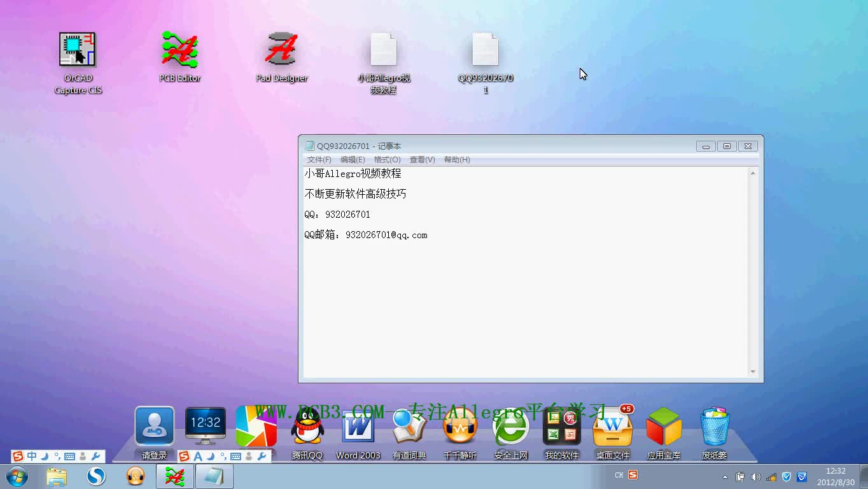
Task: Open the 格式(O) menu in Notepad
Action: point(387,160)
